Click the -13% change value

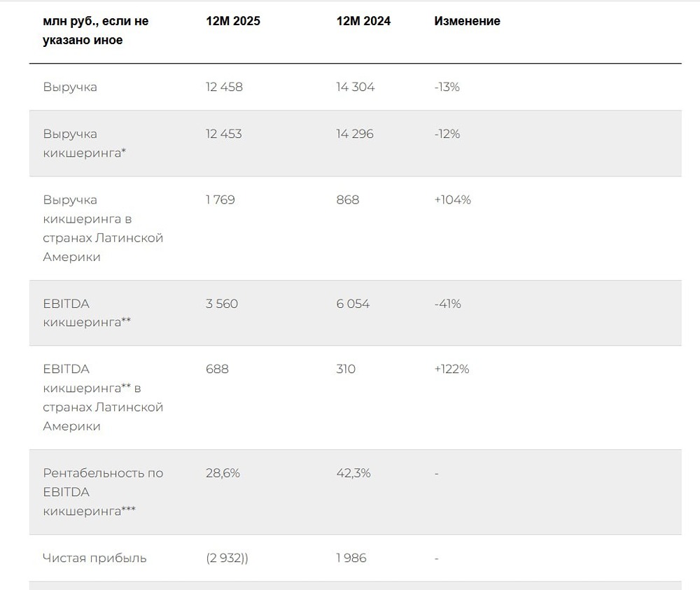pyautogui.click(x=447, y=87)
